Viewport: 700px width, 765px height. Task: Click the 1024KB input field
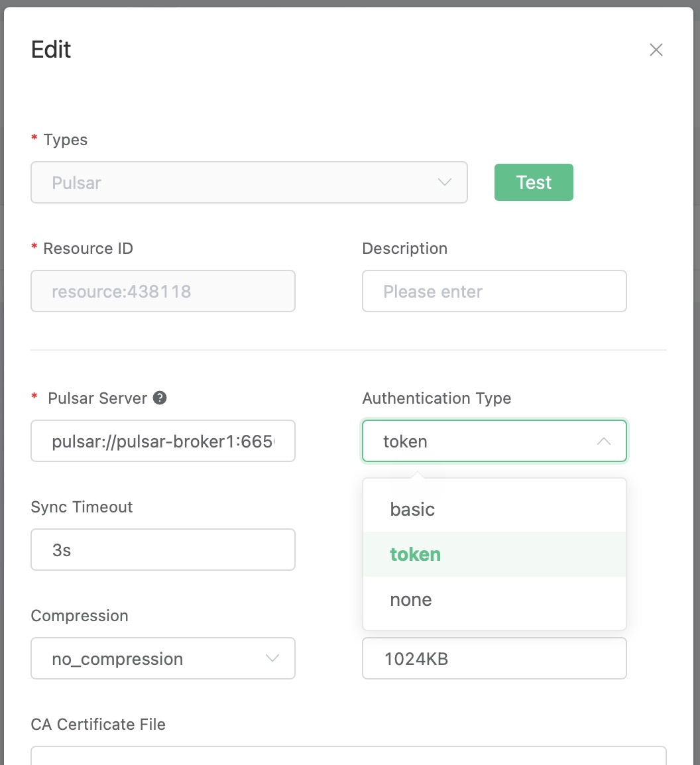(x=494, y=659)
